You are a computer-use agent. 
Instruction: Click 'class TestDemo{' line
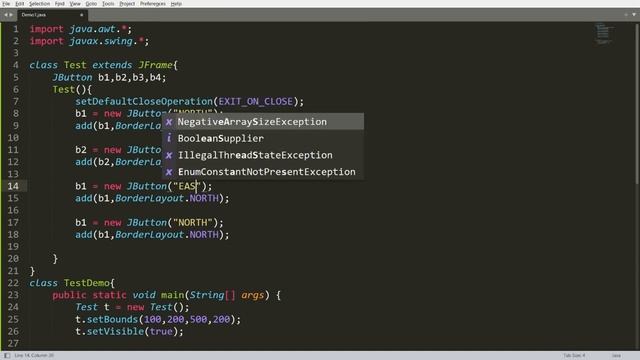coord(72,283)
